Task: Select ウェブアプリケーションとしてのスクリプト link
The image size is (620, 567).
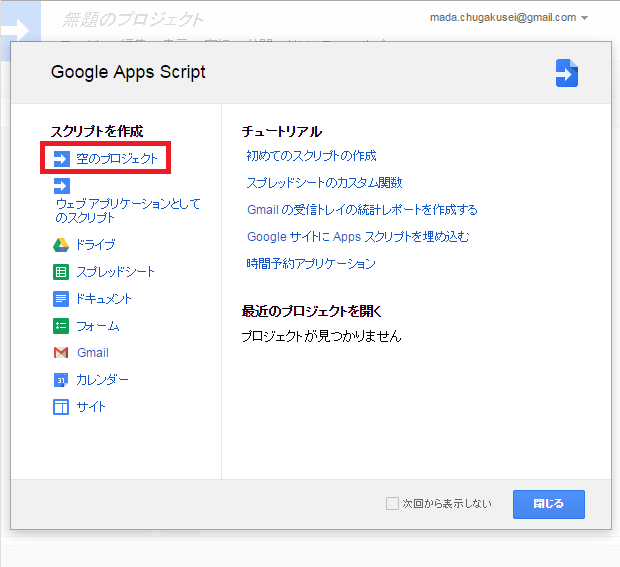Action: [x=128, y=211]
